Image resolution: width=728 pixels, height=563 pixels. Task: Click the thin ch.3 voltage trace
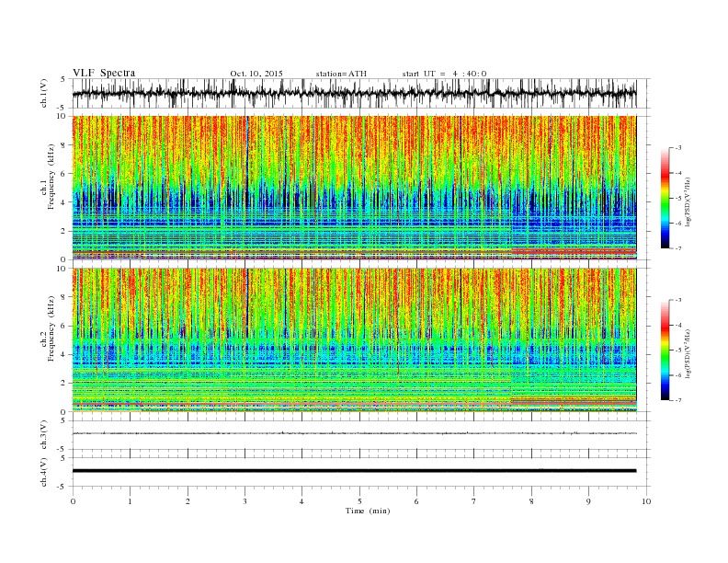point(354,433)
